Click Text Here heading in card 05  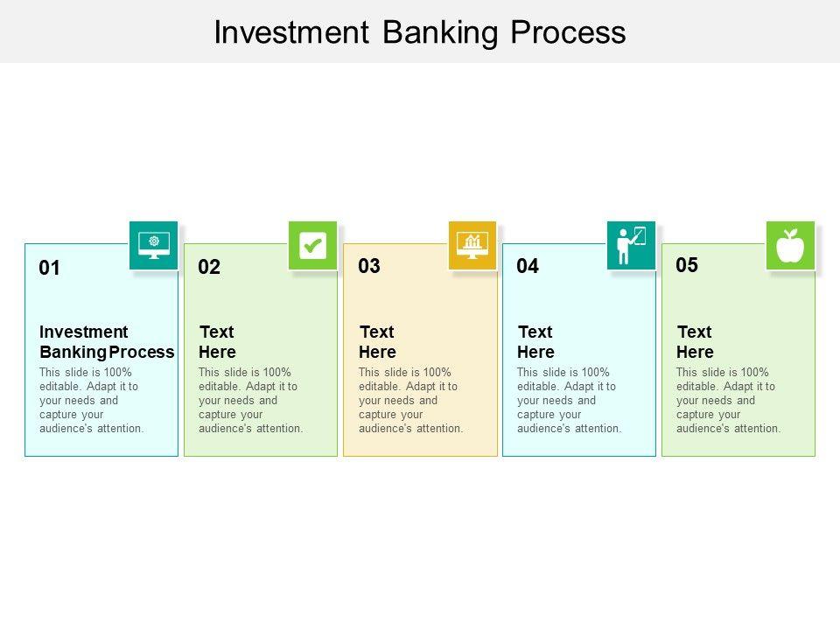(695, 342)
